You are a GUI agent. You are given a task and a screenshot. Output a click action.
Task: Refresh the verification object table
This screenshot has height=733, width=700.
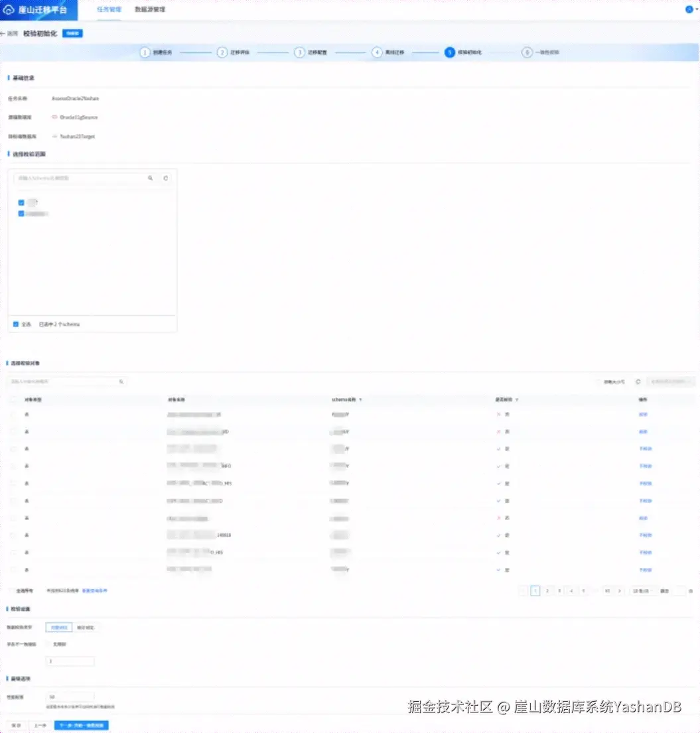(x=638, y=382)
